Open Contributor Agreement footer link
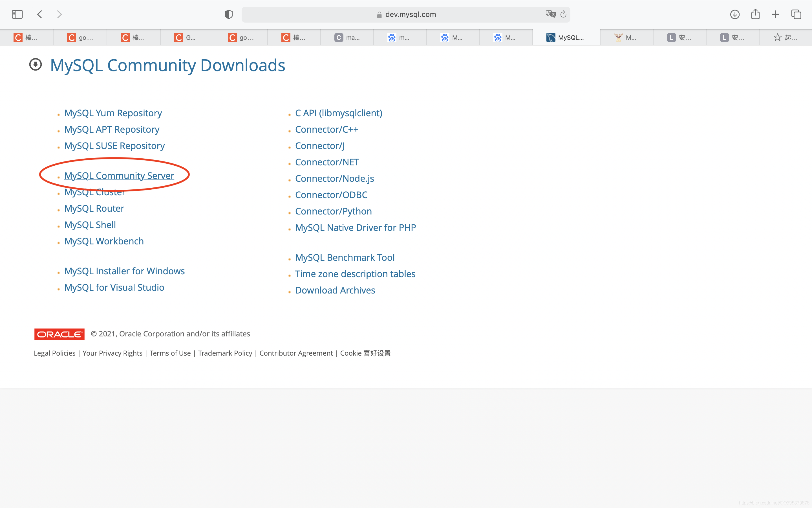The height and width of the screenshot is (508, 812). [x=296, y=353]
